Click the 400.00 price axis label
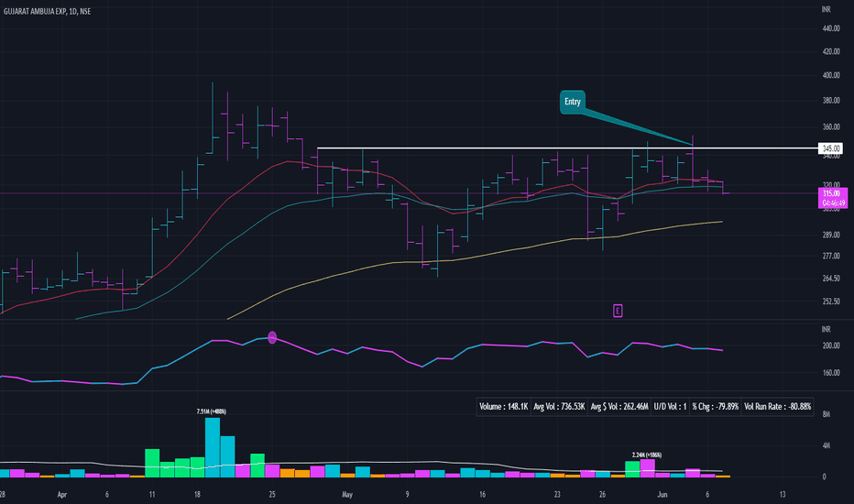 point(831,75)
